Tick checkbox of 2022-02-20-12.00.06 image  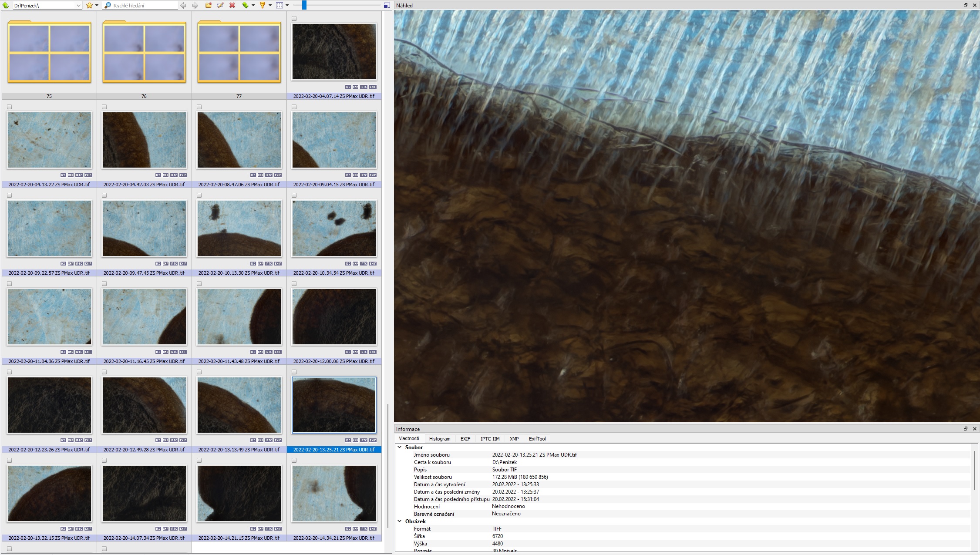pyautogui.click(x=294, y=283)
